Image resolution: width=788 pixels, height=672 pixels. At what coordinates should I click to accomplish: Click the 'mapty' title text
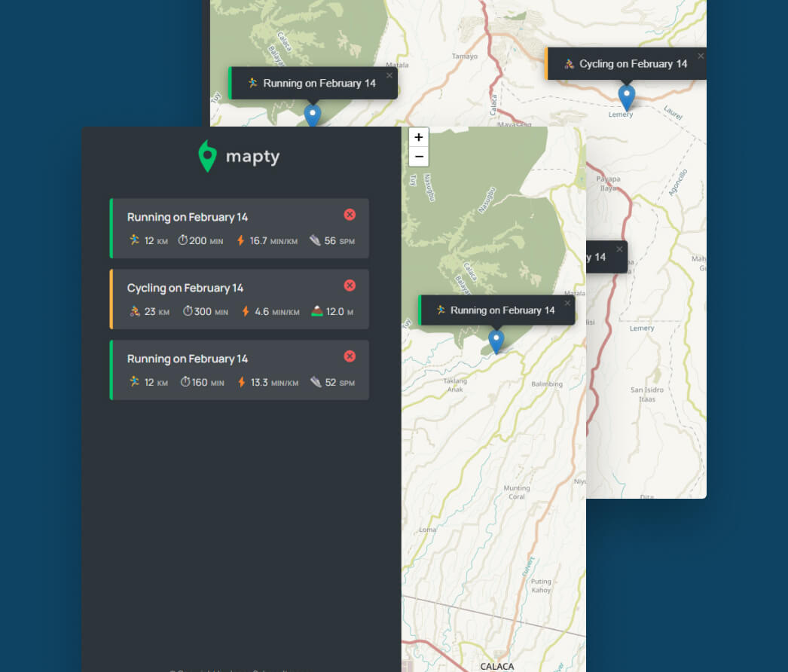coord(253,157)
